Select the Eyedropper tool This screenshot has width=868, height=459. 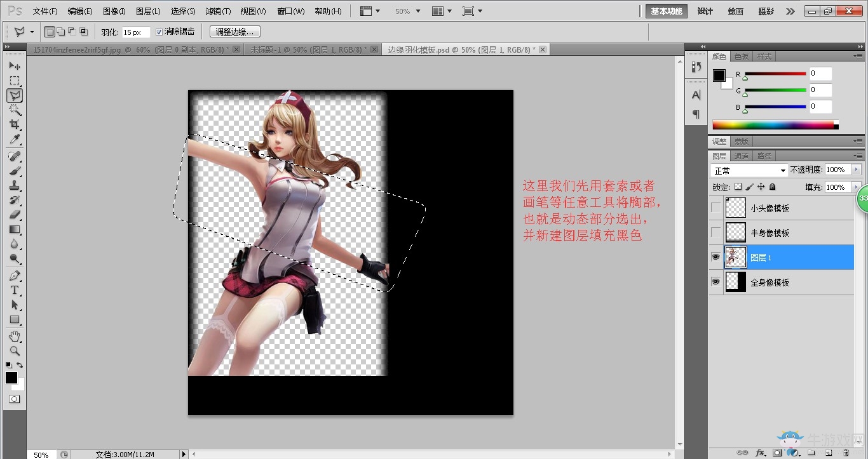coord(15,139)
